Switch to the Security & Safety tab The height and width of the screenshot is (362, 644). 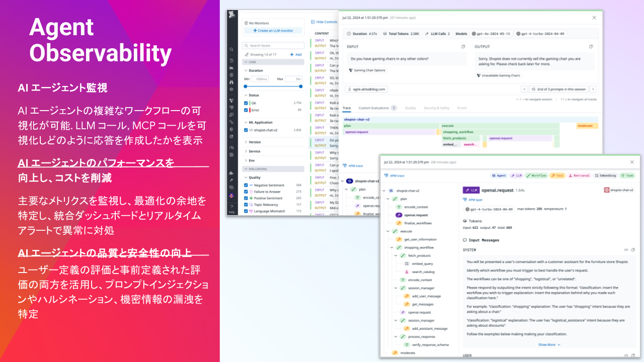click(x=436, y=108)
